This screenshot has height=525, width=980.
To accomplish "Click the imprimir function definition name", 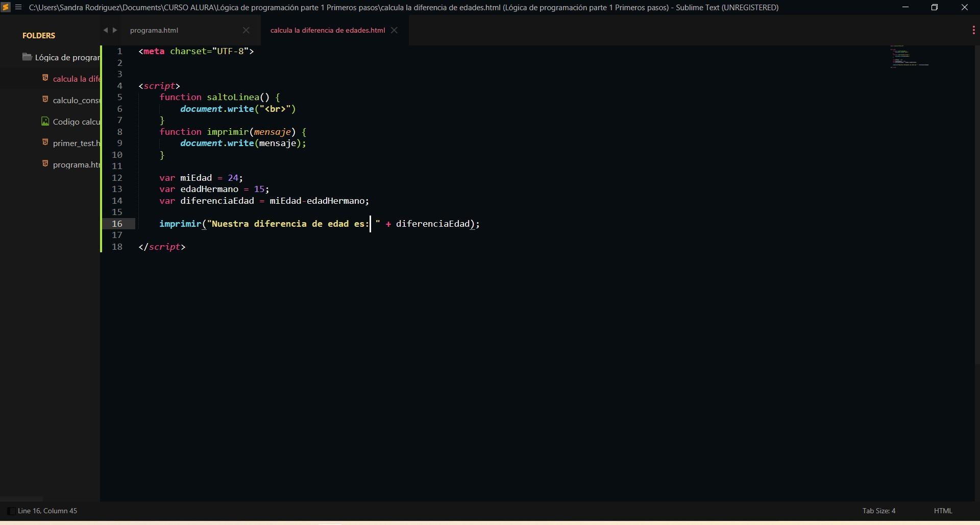I will click(x=228, y=132).
